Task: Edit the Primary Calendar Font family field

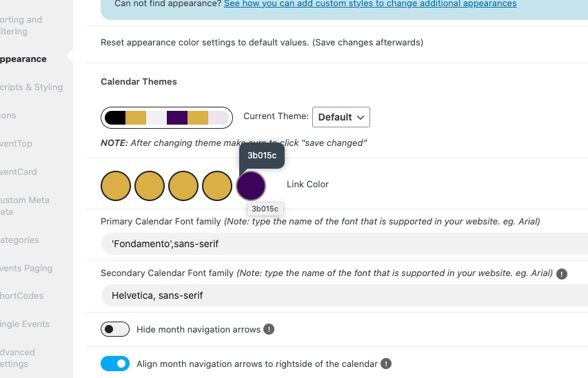Action: [345, 244]
